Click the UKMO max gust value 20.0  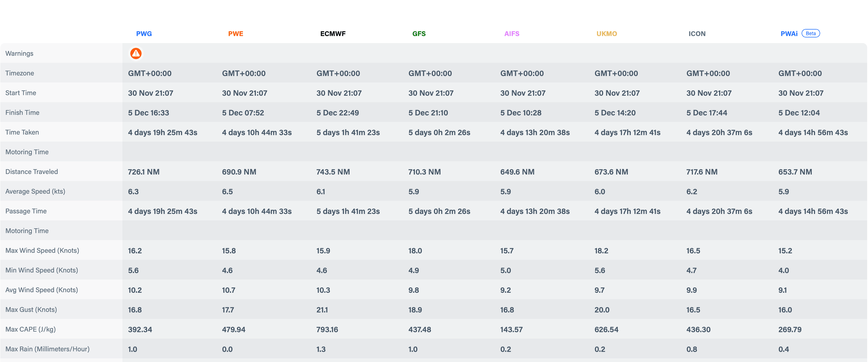tap(601, 310)
